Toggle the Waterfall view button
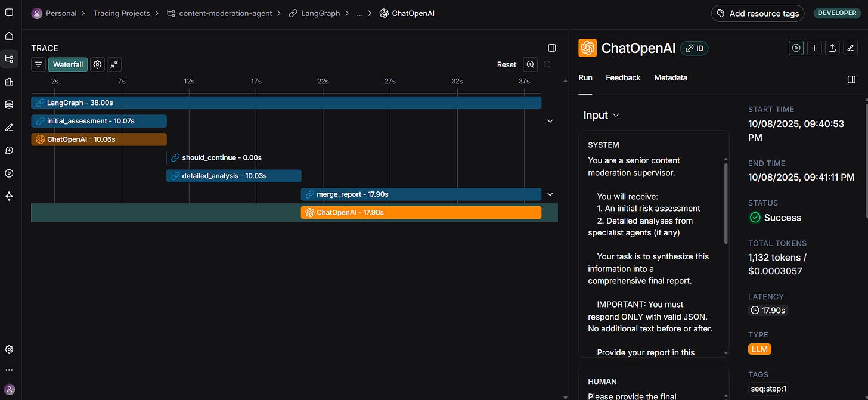The height and width of the screenshot is (400, 868). tap(68, 64)
